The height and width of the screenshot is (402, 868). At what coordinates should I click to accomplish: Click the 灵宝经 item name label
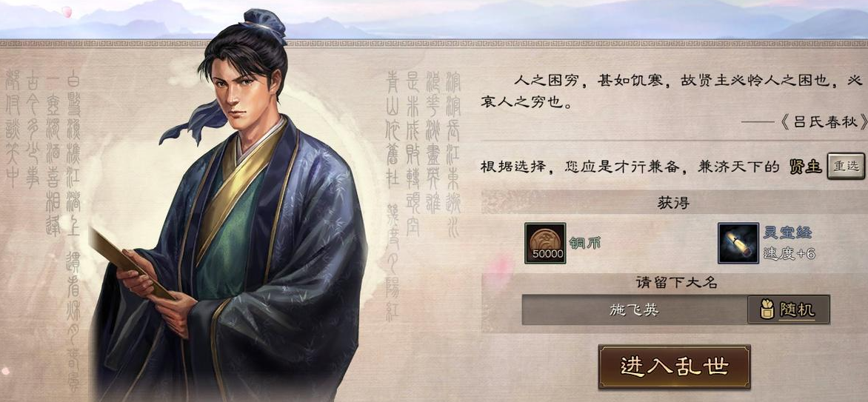pos(787,232)
